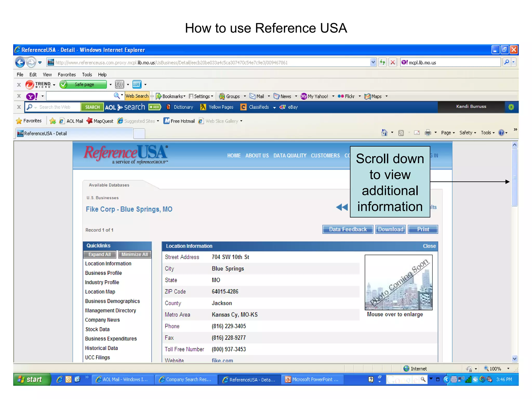Click the Add to Favorites Bar star icon
This screenshot has width=532, height=399.
(x=52, y=121)
